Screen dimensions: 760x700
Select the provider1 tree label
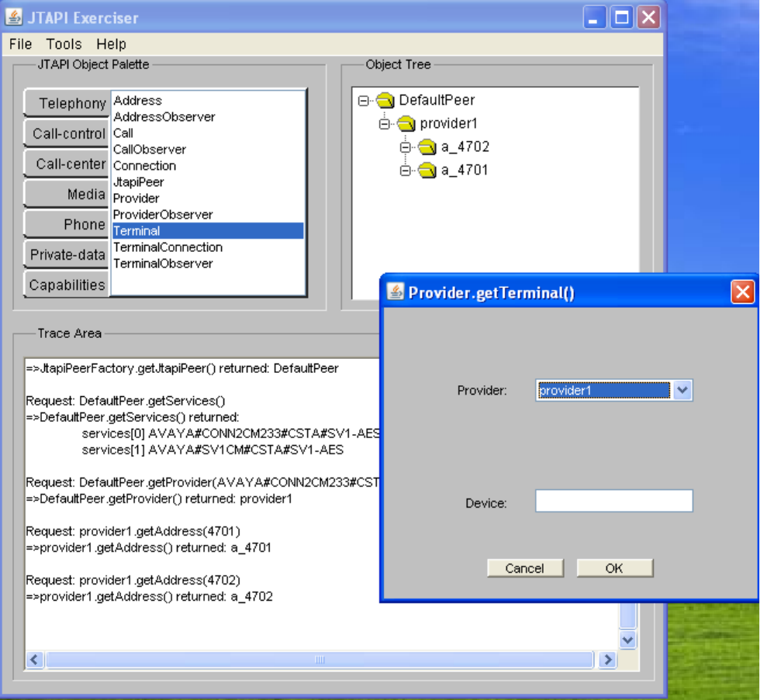[448, 123]
